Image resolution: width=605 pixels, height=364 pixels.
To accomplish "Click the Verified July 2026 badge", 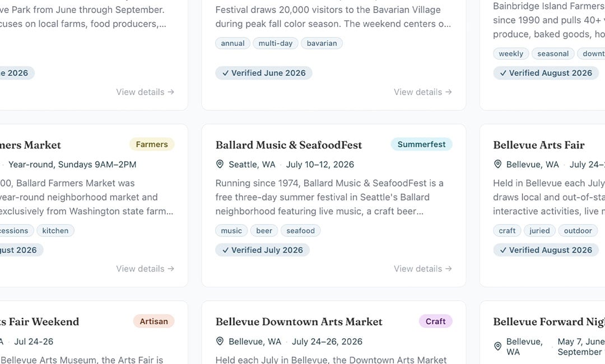I will 262,250.
